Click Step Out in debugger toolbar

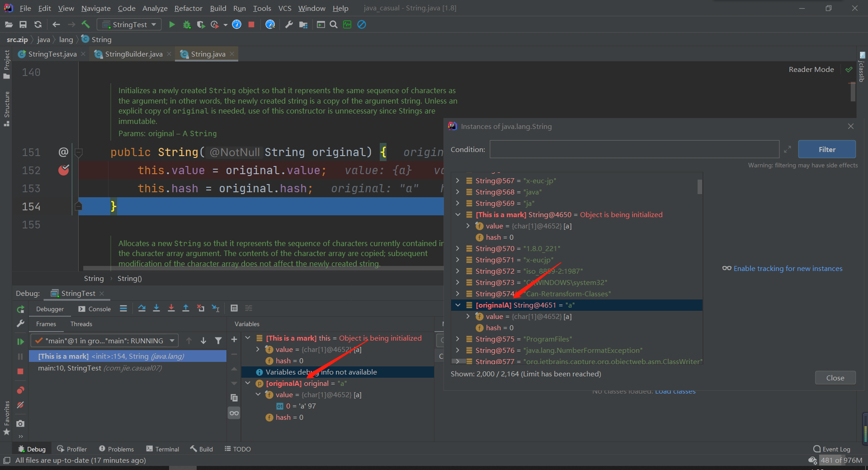tap(186, 309)
